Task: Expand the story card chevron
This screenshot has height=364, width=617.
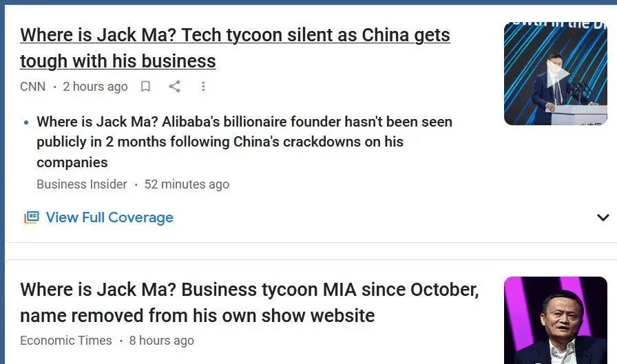Action: pyautogui.click(x=603, y=217)
